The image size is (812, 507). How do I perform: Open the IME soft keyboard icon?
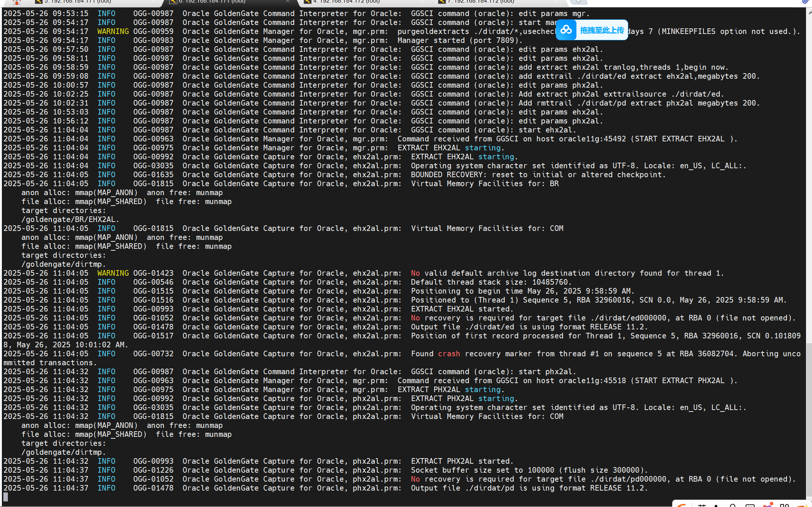(x=750, y=506)
